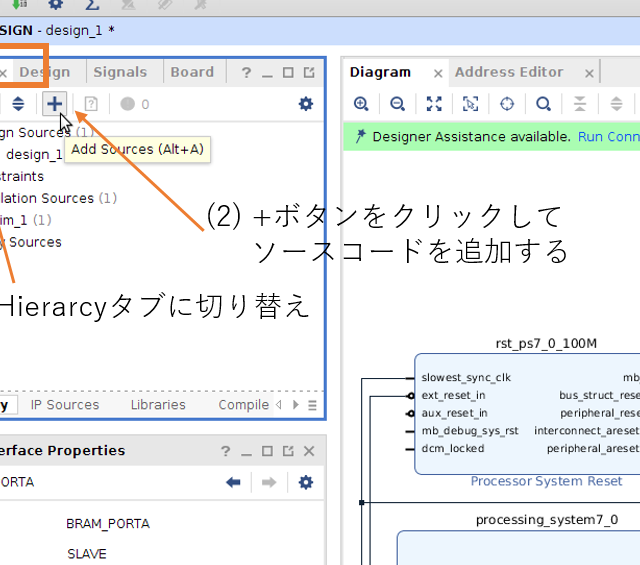Open search in the Diagram toolbar
This screenshot has height=565, width=640.
click(543, 104)
